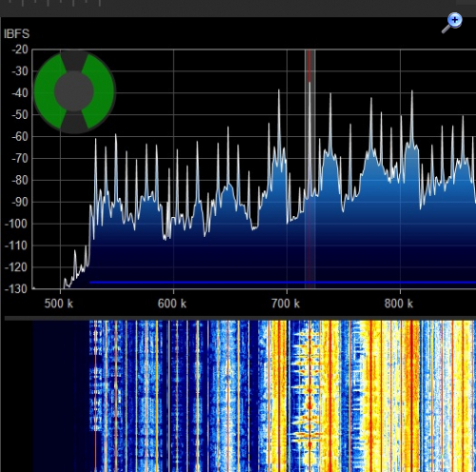
Task: Click the 500 k frequency label
Action: [x=59, y=304]
